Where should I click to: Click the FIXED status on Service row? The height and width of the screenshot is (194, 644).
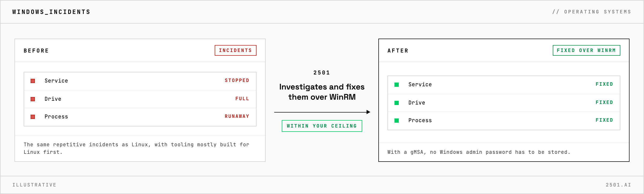coord(604,84)
